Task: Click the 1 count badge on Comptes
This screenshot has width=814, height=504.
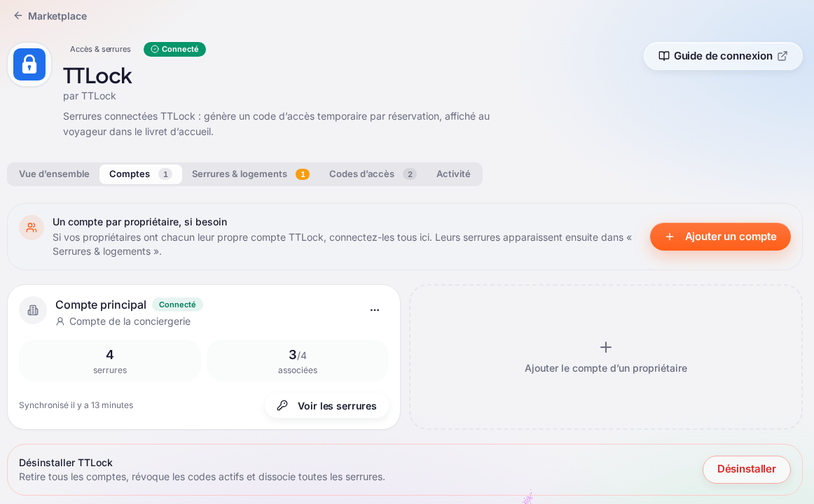Action: click(x=165, y=174)
